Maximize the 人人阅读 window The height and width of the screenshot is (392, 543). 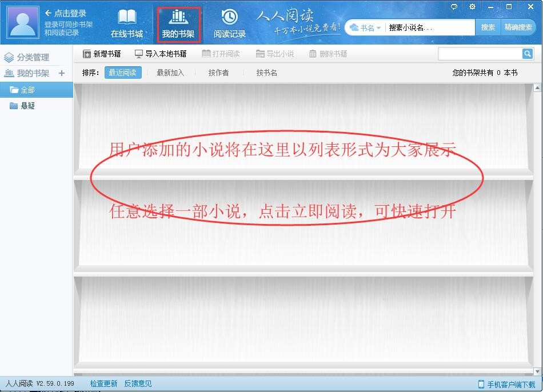pos(509,7)
